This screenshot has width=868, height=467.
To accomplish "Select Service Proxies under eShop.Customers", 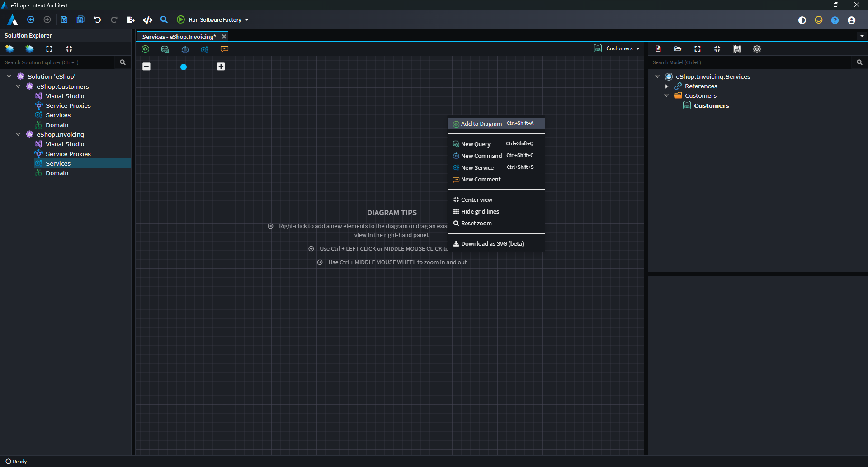I will (68, 105).
